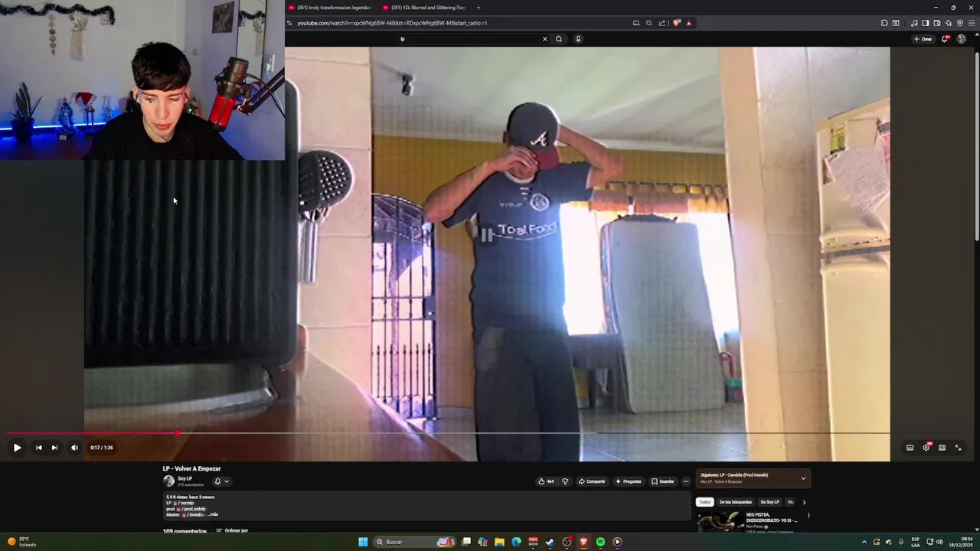Run the YouTube search magnifier button
The image size is (980, 551).
coord(559,39)
